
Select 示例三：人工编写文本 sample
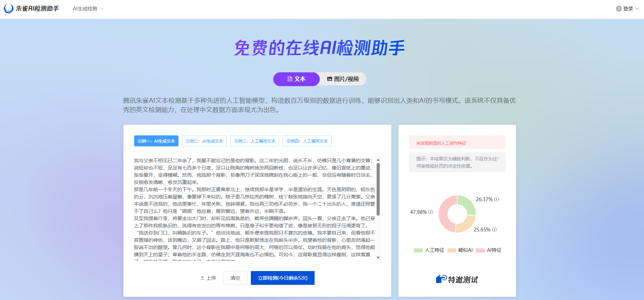[255, 141]
